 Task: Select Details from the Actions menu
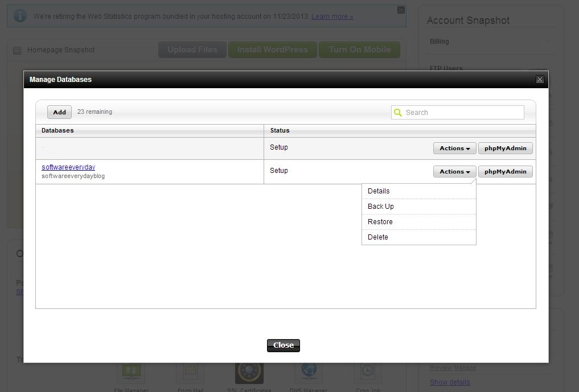click(x=379, y=191)
